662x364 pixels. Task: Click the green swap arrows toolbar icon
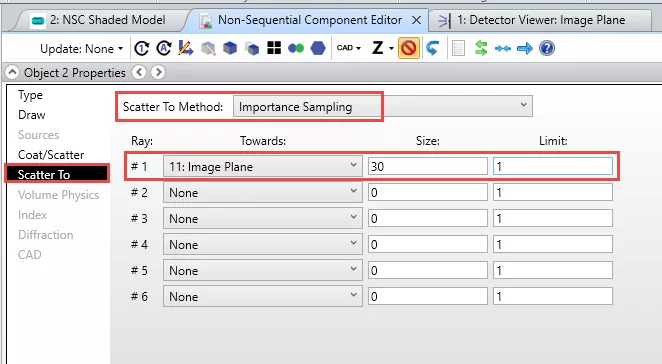click(481, 48)
